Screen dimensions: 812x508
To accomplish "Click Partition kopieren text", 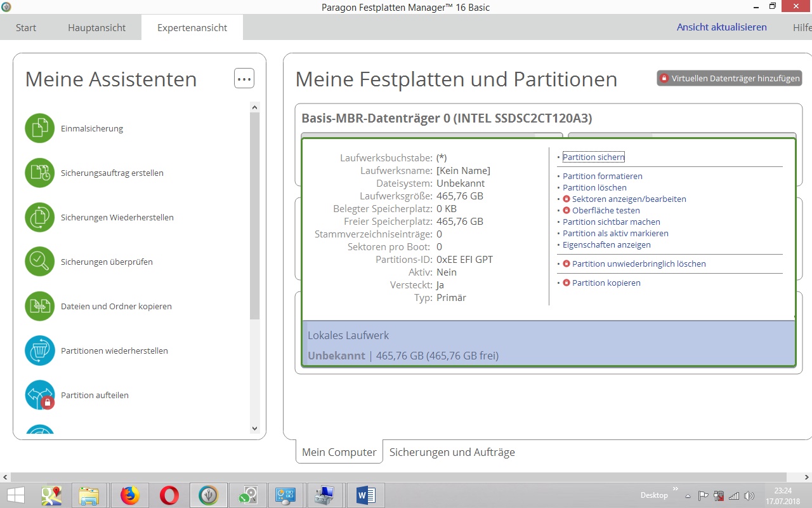I will 606,283.
